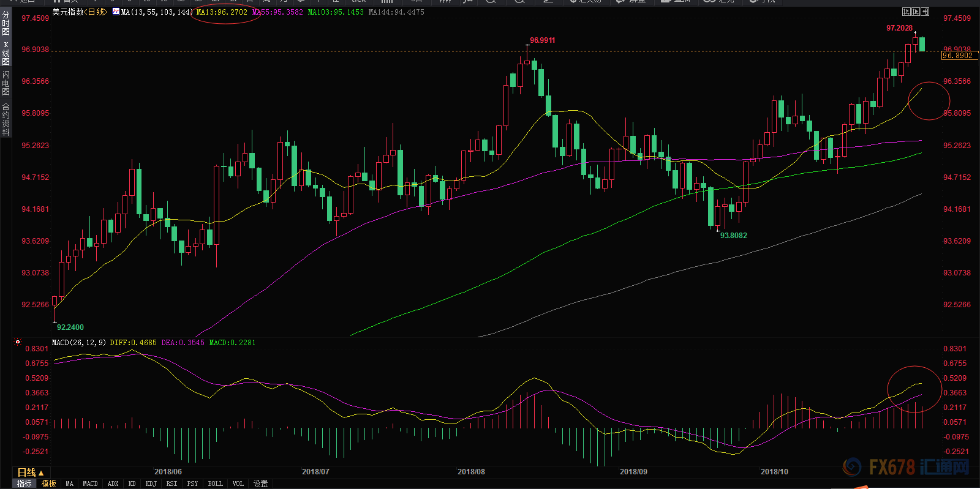Click the 95.2623 right axis price
The height and width of the screenshot is (489, 980).
[957, 146]
